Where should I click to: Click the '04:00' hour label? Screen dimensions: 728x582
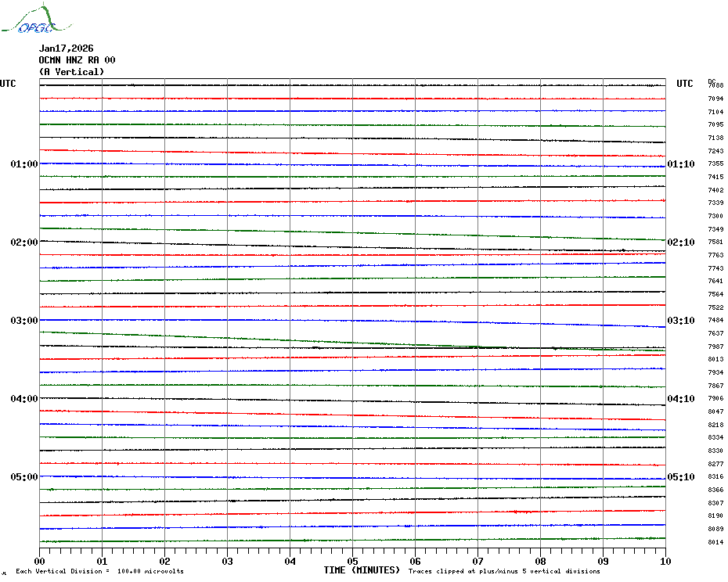pos(24,399)
